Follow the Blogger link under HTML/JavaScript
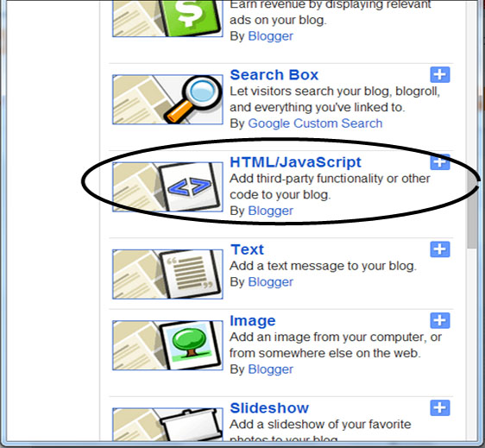Image resolution: width=485 pixels, height=448 pixels. click(271, 211)
